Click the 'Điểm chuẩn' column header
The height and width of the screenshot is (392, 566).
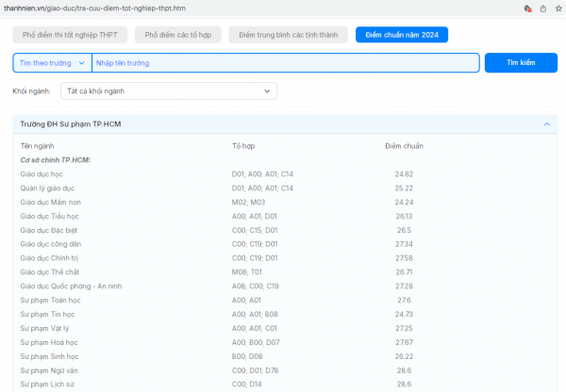click(x=404, y=146)
